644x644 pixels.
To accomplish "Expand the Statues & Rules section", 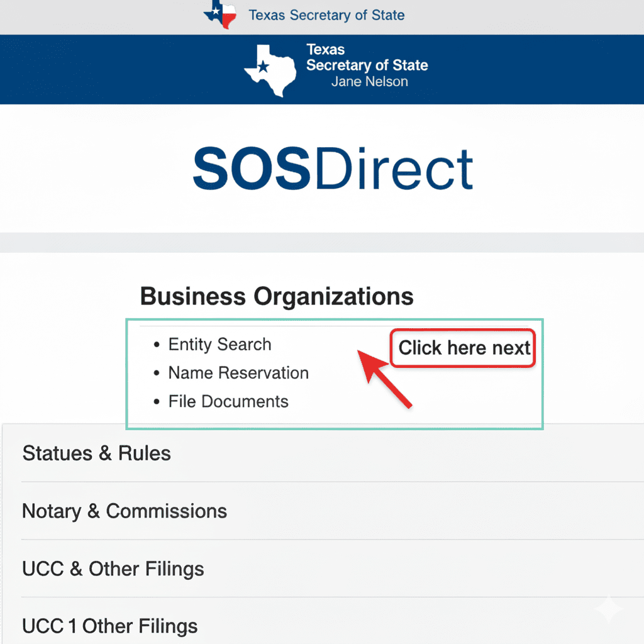I will click(x=97, y=453).
